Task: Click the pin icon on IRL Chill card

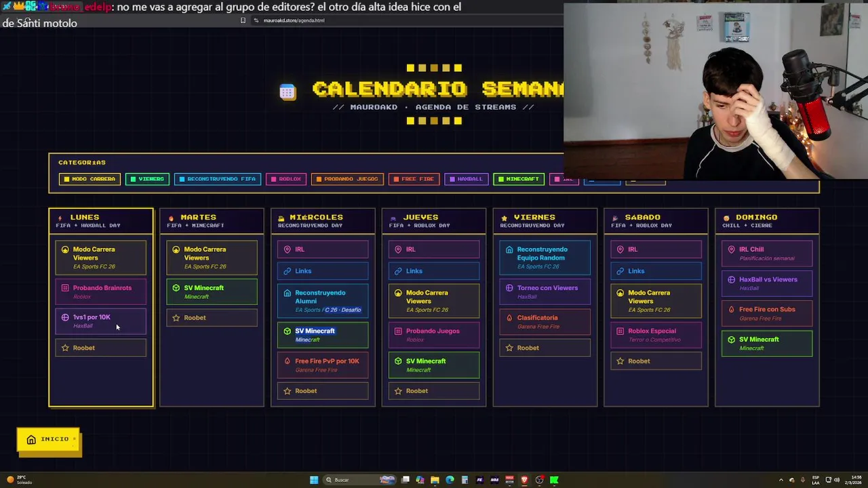Action: [731, 249]
